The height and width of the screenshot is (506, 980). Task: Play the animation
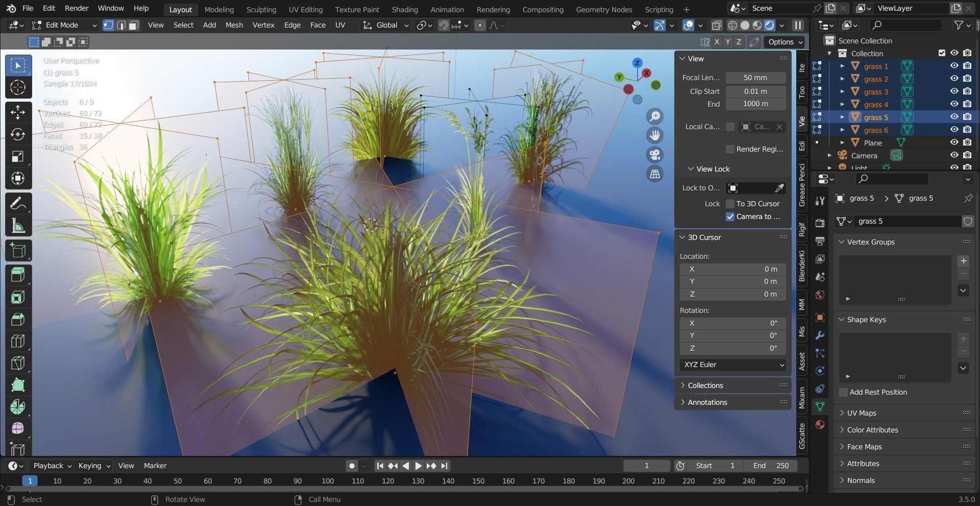tap(418, 466)
